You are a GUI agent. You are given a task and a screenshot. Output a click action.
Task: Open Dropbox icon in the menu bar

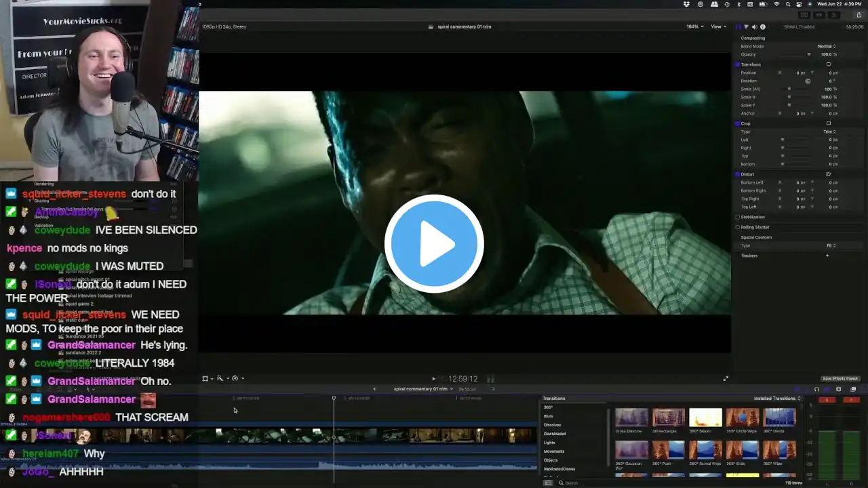[x=686, y=4]
